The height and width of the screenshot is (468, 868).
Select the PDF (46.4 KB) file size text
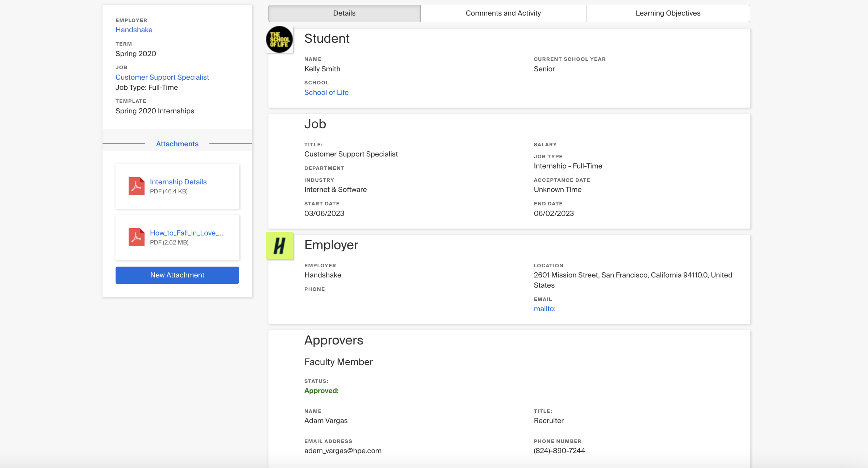point(169,191)
